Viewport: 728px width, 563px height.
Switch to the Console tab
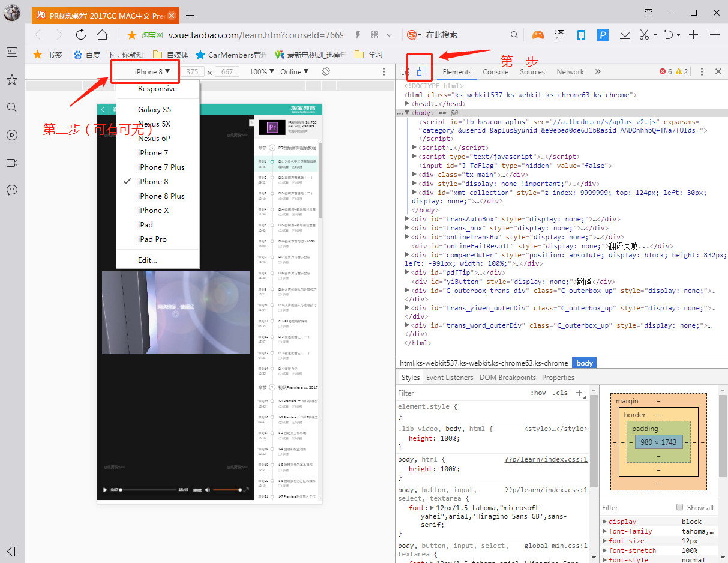click(495, 71)
